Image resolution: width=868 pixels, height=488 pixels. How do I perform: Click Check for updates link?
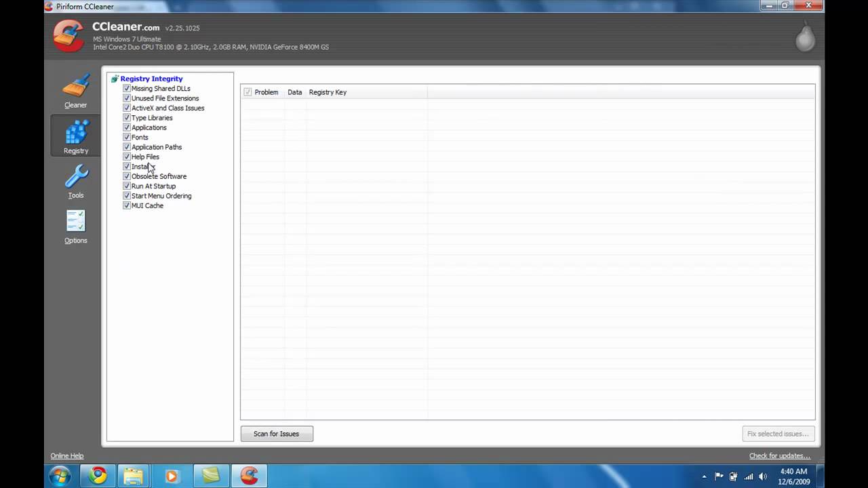(x=780, y=455)
